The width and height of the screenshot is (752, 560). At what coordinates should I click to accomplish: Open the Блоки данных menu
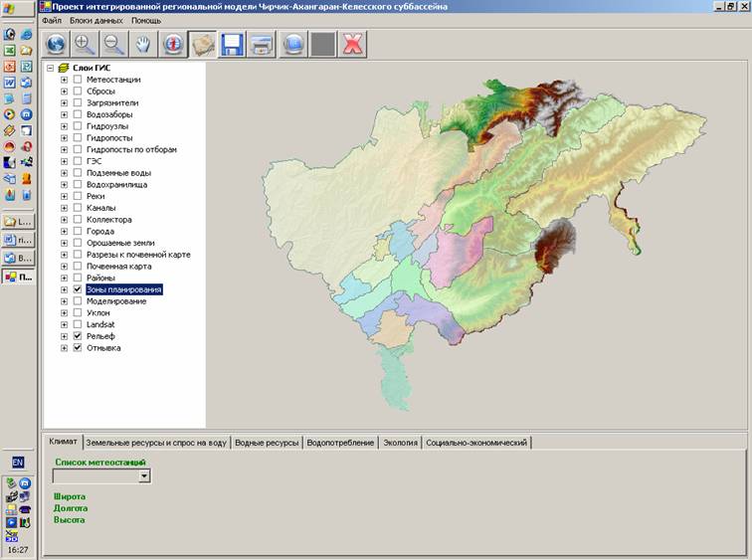pos(96,21)
